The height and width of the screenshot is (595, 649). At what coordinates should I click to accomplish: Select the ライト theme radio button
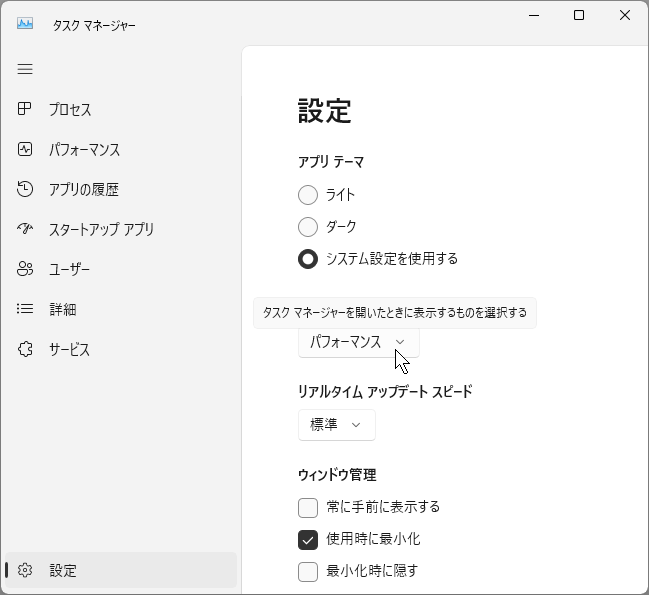tap(308, 195)
